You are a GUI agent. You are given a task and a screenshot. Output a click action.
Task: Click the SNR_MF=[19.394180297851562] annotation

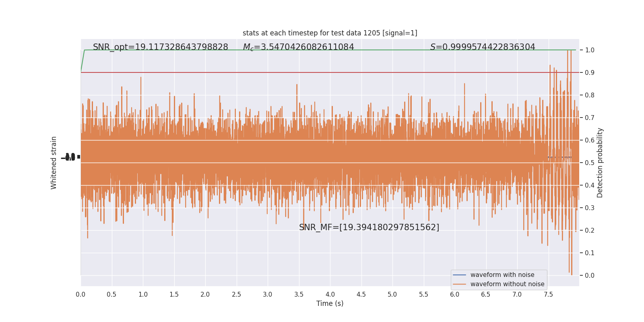369,227
